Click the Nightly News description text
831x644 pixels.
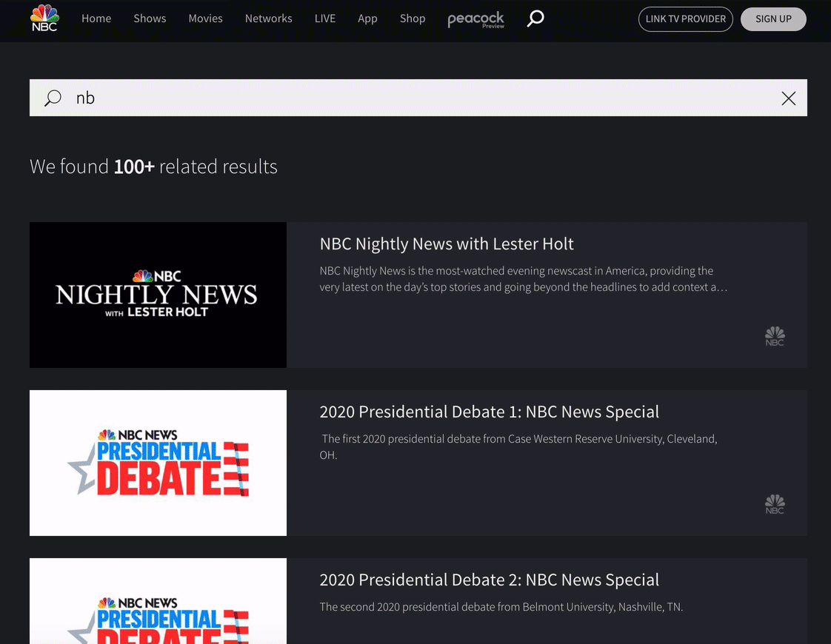[x=523, y=279]
